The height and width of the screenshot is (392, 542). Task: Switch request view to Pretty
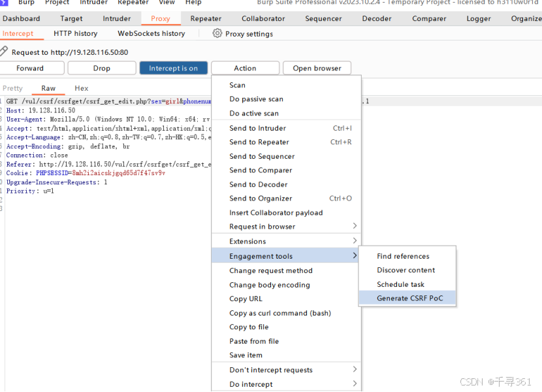click(x=13, y=88)
